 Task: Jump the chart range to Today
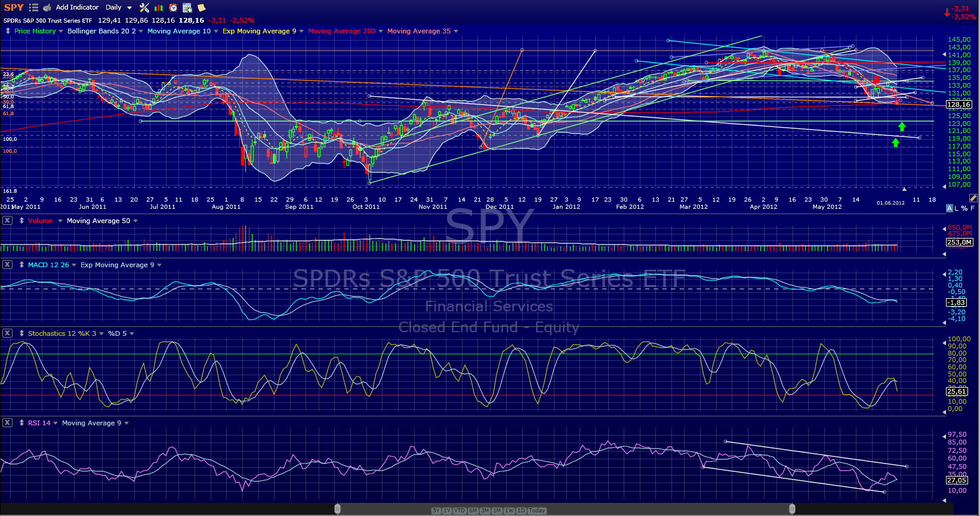(537, 511)
